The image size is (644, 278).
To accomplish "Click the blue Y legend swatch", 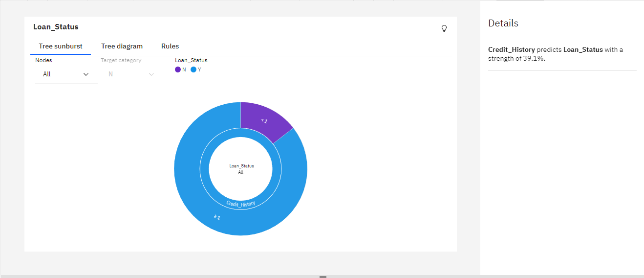I will pyautogui.click(x=193, y=70).
